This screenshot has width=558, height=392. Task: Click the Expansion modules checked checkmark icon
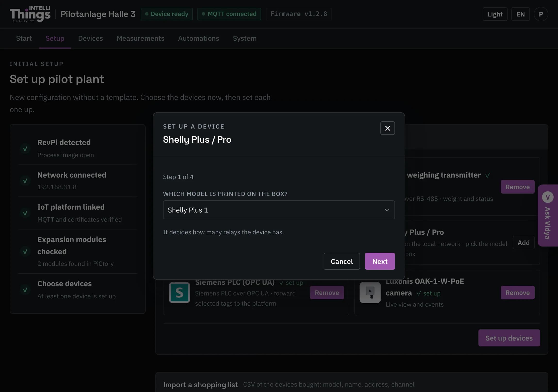pyautogui.click(x=25, y=252)
